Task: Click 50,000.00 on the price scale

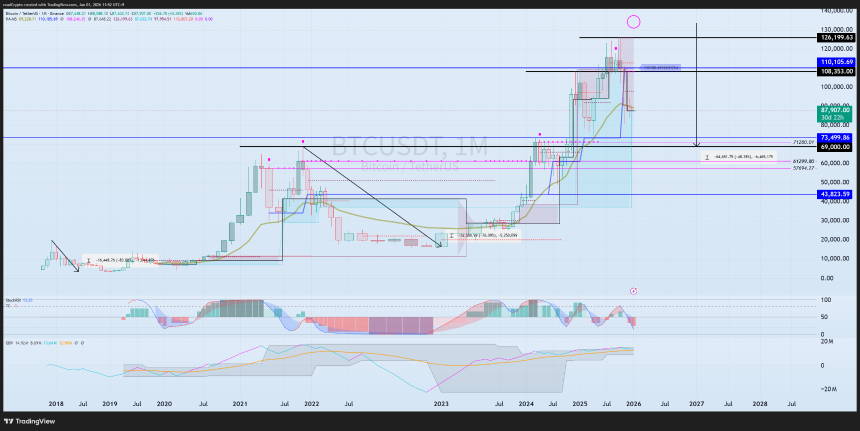Action: (x=836, y=182)
